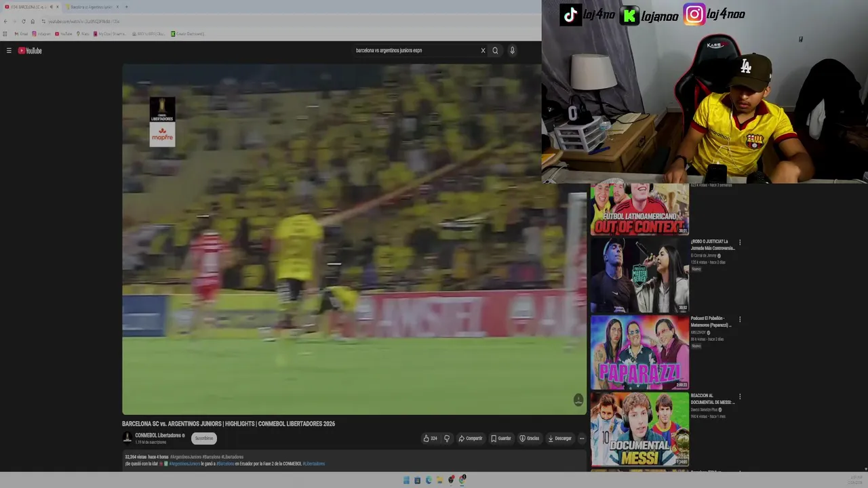The image size is (868, 488).
Task: Click the main highlights video player
Action: [354, 239]
